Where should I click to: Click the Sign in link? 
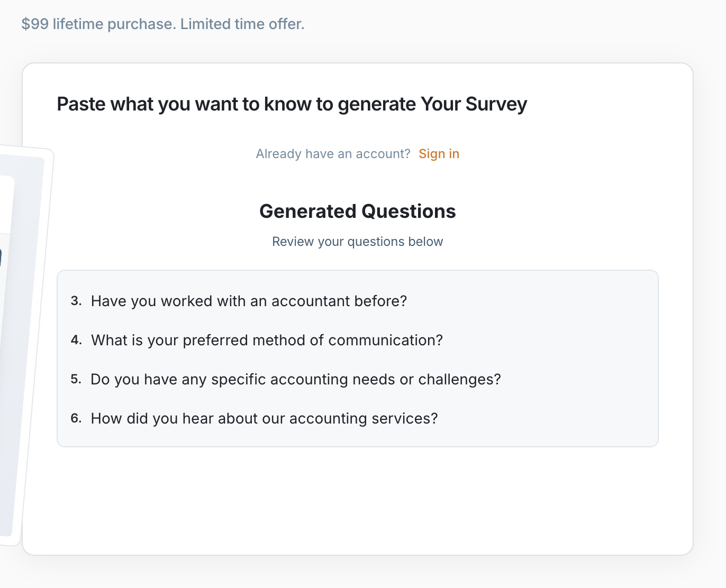[x=439, y=154]
